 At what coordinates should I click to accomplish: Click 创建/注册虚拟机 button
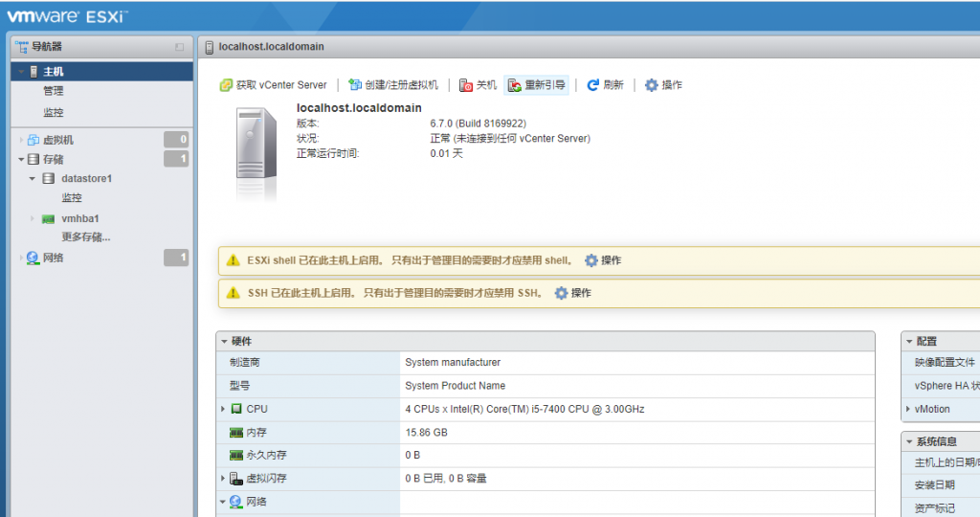pyautogui.click(x=393, y=85)
